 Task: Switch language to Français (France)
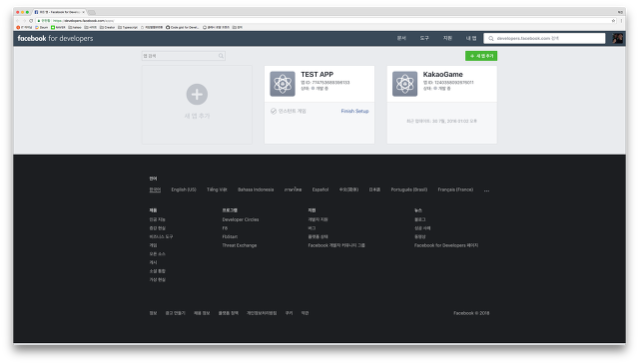click(455, 189)
